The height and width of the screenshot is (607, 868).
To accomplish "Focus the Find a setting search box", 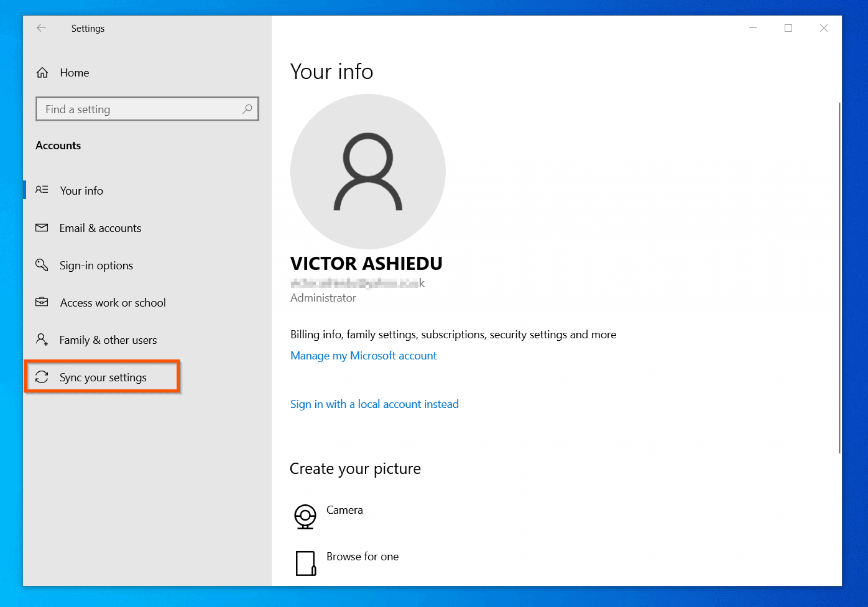I will click(x=147, y=109).
